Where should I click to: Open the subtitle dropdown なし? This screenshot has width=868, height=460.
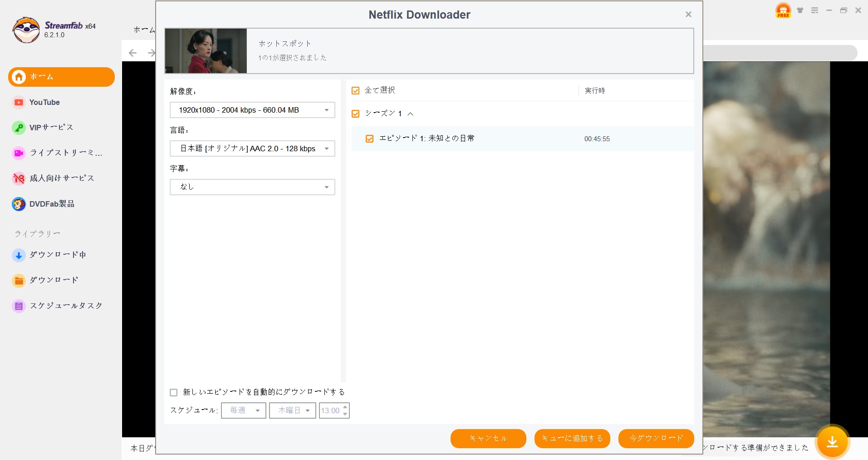(252, 187)
